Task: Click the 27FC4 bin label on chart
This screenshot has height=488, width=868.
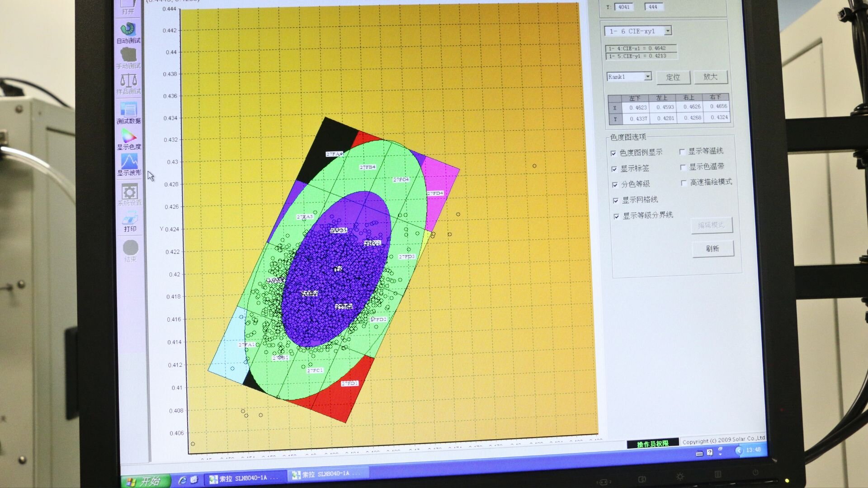Action: [401, 180]
